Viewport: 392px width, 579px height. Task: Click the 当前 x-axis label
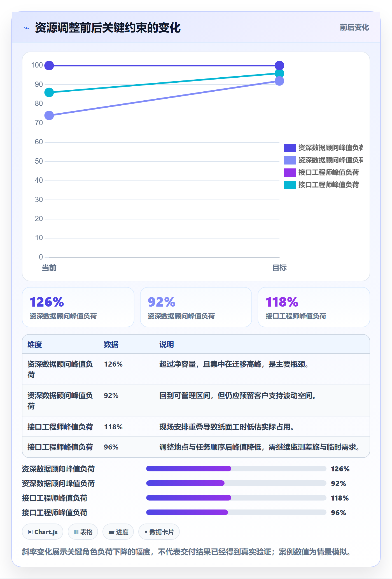pos(49,268)
